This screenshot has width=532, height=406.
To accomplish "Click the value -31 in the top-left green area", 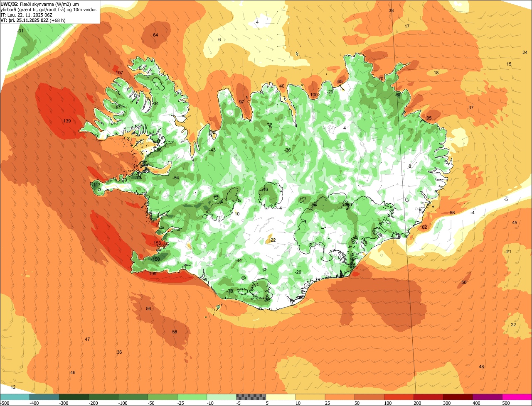I will 20,31.
